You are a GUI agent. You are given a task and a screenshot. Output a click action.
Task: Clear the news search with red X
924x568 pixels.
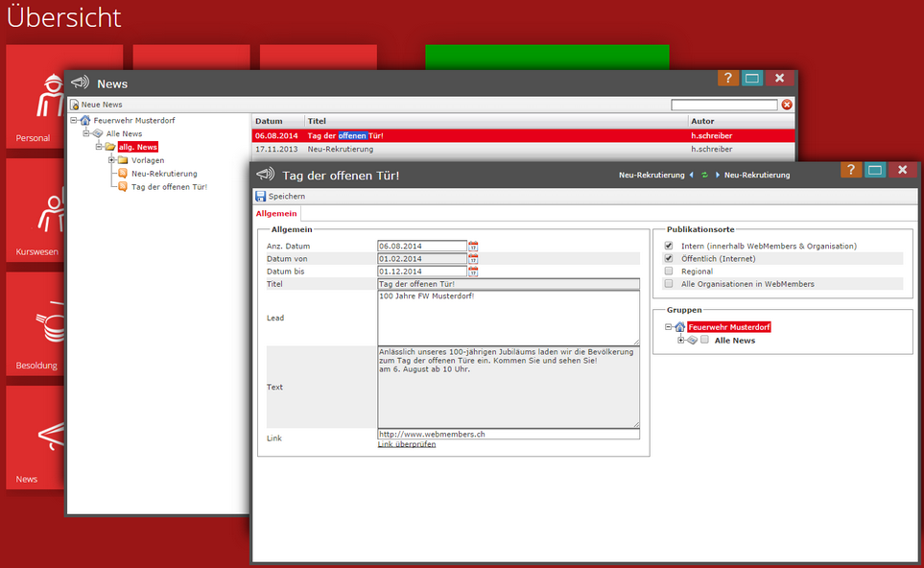coord(787,105)
